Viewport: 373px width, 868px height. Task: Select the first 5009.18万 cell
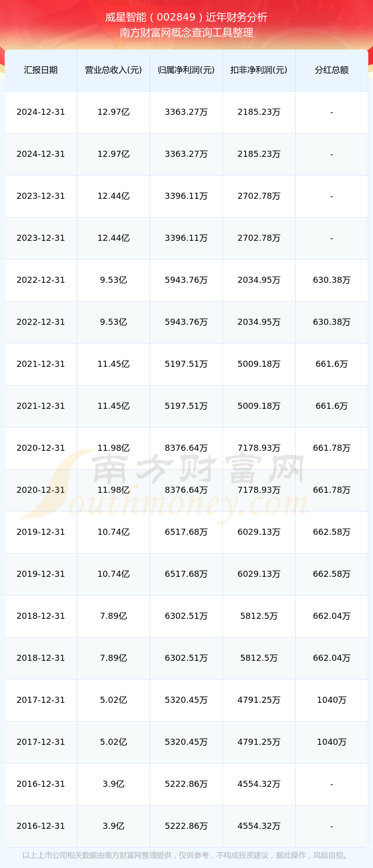tap(259, 364)
